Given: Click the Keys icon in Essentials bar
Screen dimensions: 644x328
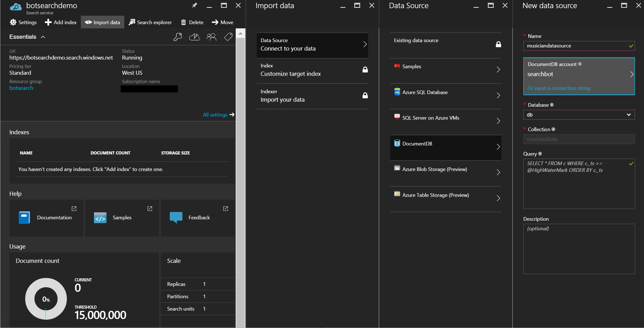Looking at the screenshot, I should pyautogui.click(x=178, y=37).
